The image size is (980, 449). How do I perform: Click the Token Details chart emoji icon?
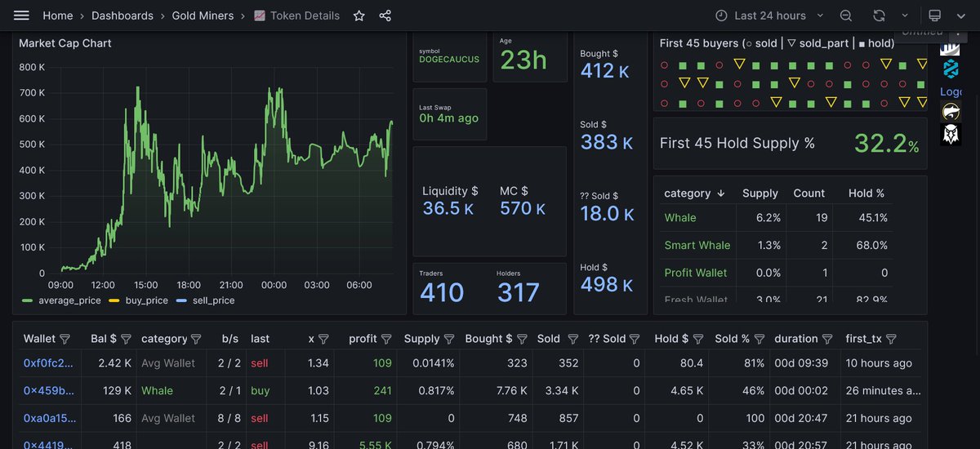pos(260,16)
